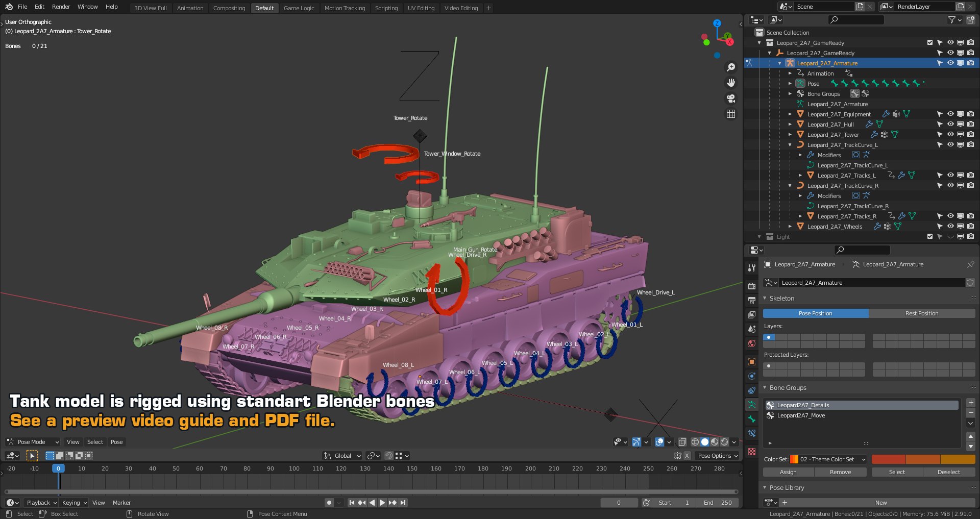Expand Bone Groups item in outliner

click(x=790, y=94)
